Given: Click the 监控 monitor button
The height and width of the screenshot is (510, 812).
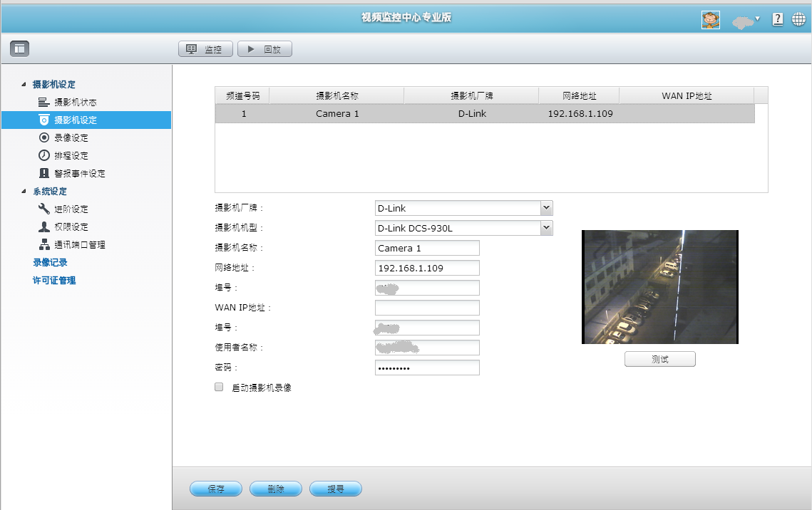Looking at the screenshot, I should coord(205,49).
